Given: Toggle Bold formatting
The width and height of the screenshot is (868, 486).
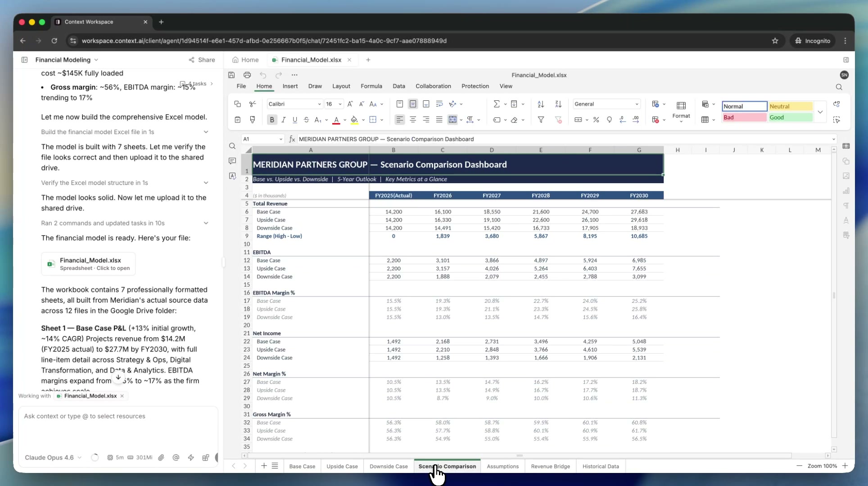Looking at the screenshot, I should tap(272, 120).
